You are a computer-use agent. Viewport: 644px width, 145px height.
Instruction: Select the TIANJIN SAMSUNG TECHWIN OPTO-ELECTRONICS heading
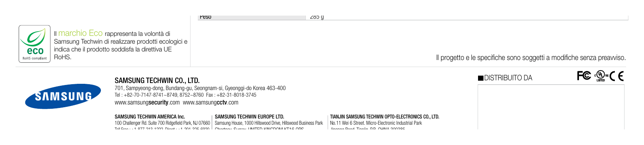coord(385,117)
